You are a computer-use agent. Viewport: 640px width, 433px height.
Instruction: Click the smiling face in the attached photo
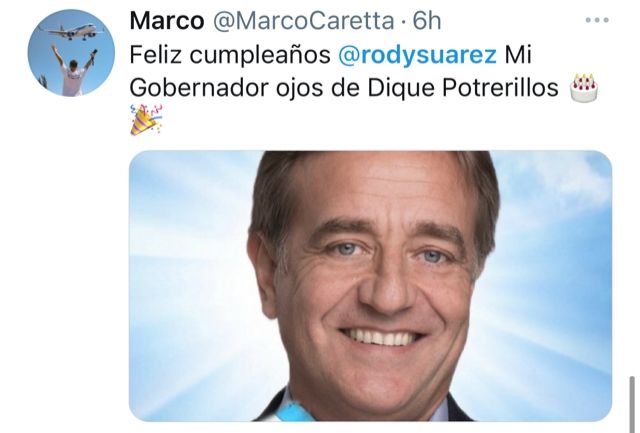coord(373,278)
